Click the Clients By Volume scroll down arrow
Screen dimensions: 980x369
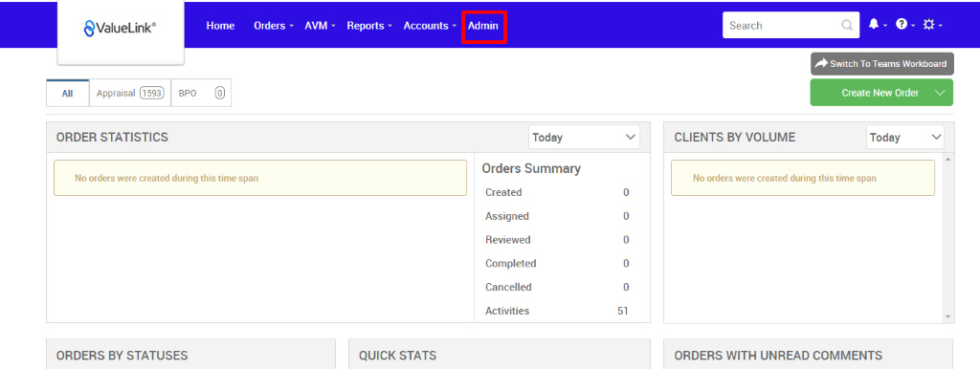coord(948,317)
